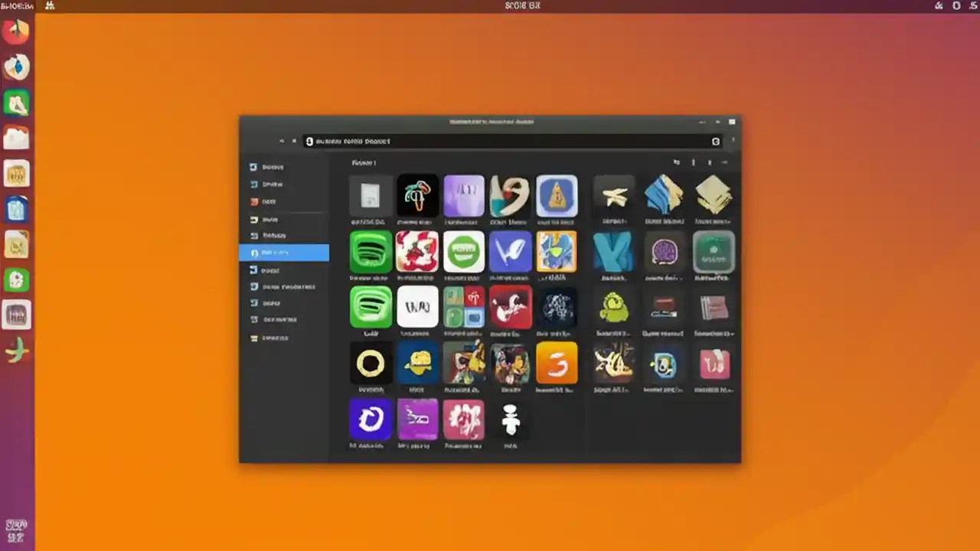This screenshot has width=980, height=551.
Task: Open Firefox from the Ubuntu dock
Action: (17, 31)
